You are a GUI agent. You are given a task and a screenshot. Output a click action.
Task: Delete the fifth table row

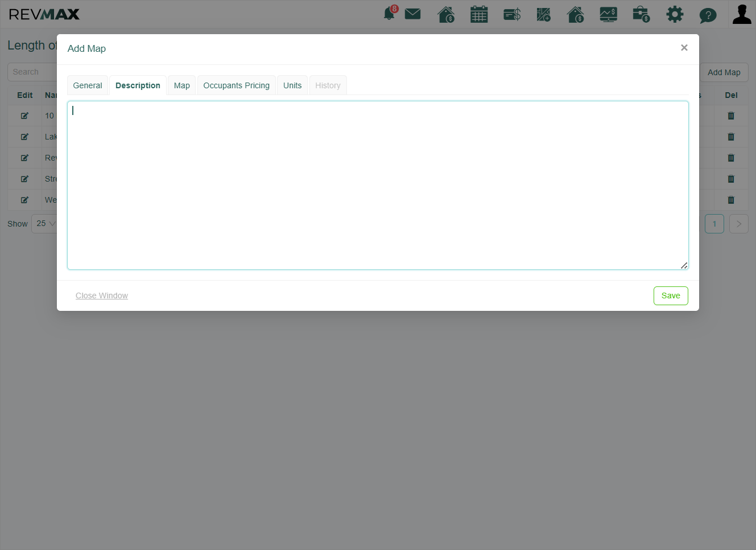click(731, 200)
